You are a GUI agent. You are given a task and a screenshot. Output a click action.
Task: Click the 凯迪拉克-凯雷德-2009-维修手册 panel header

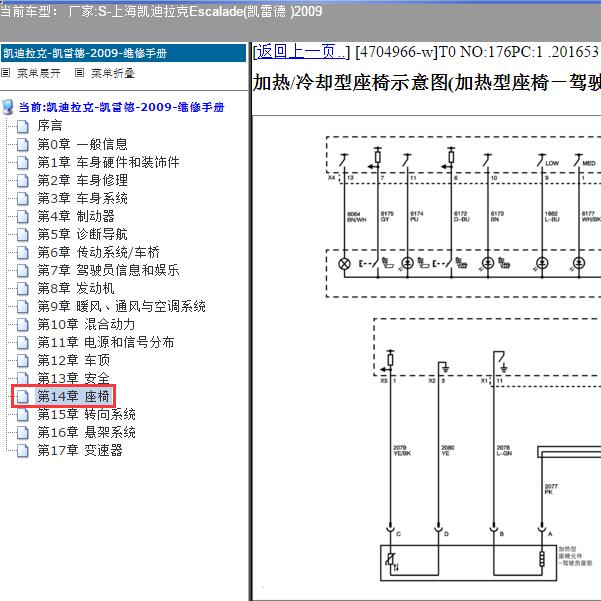(123, 53)
